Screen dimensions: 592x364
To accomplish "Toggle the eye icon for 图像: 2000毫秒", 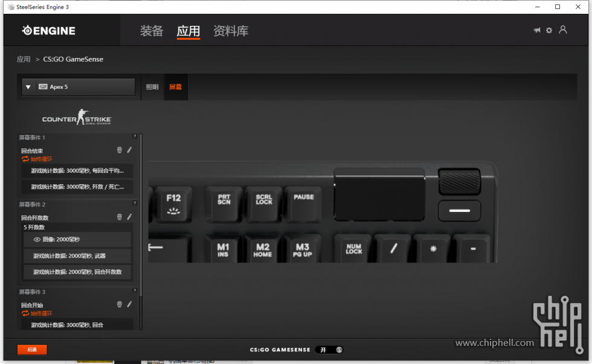I will (x=37, y=240).
